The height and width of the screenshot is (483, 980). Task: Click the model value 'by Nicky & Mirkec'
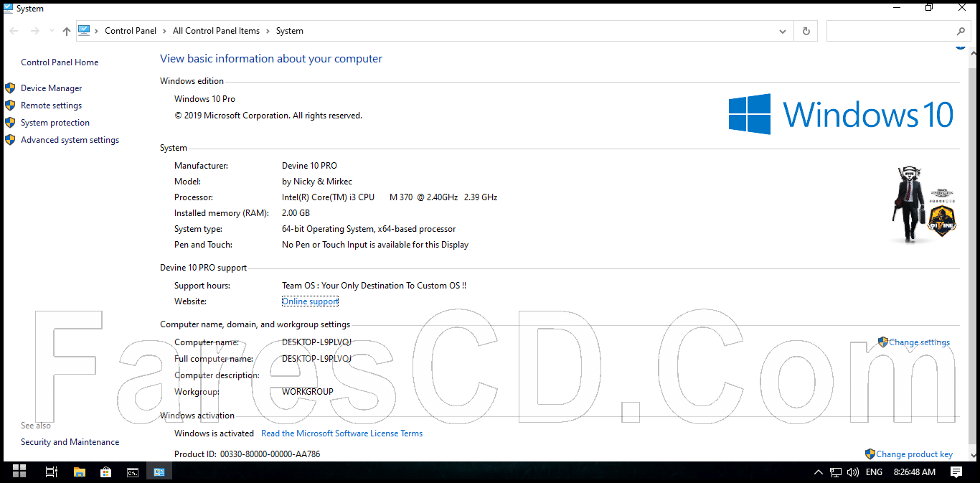317,182
